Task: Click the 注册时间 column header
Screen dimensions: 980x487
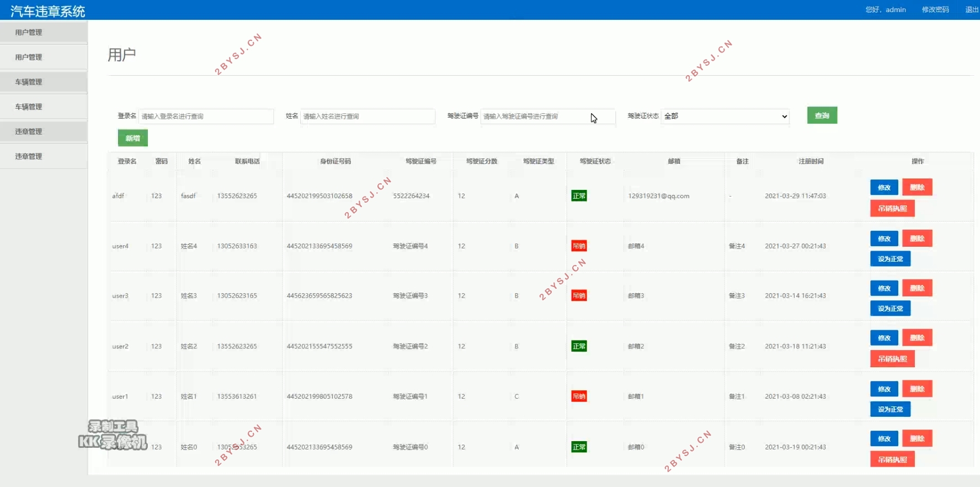Action: coord(811,161)
